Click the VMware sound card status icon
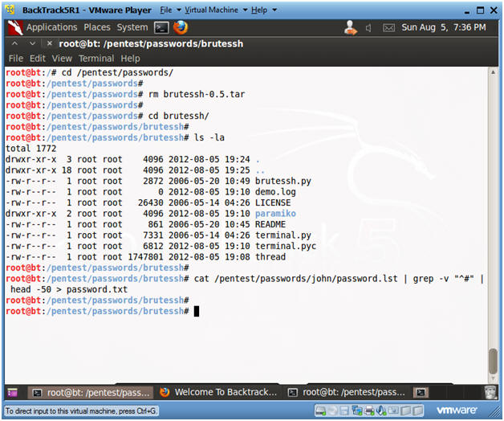The height and width of the screenshot is (421, 504). (x=381, y=411)
